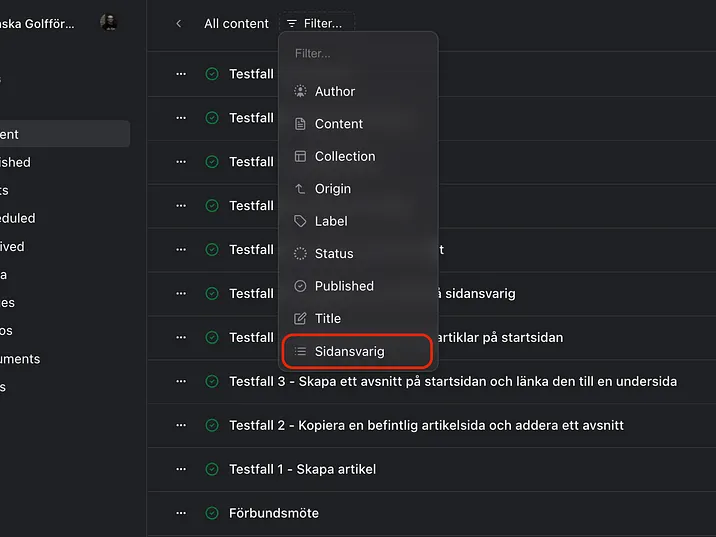Open Testfall 2 - Kopiera en befintlig artikelsida
Screen dimensions: 716x537
(x=426, y=425)
